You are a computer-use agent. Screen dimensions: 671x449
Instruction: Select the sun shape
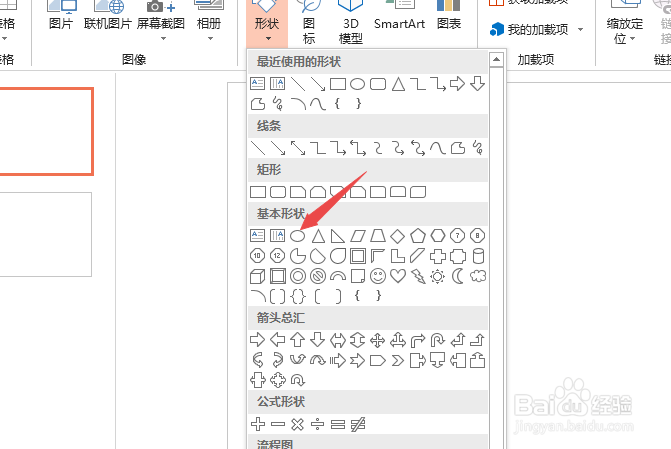tap(438, 277)
